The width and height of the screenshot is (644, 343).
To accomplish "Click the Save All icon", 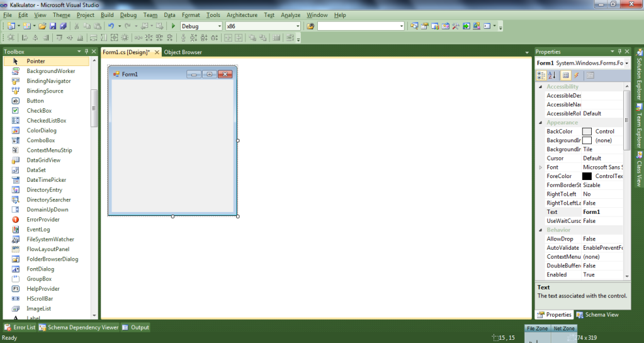I will [63, 26].
